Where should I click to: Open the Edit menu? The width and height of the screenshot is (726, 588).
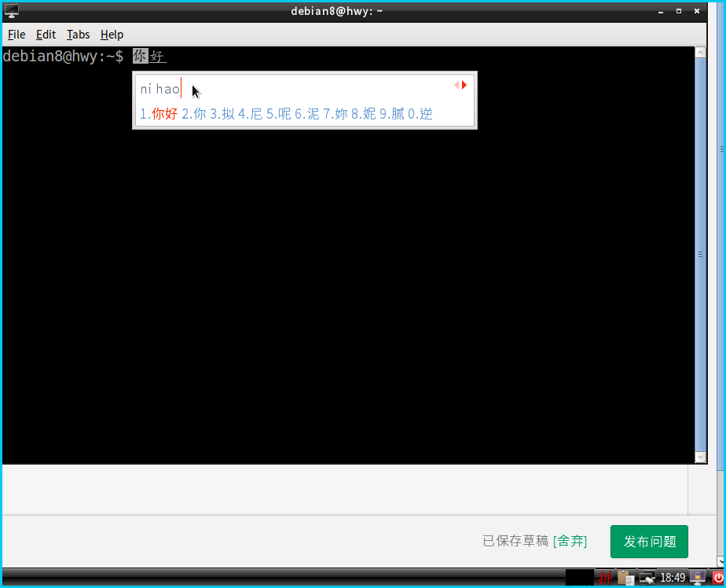pos(46,35)
